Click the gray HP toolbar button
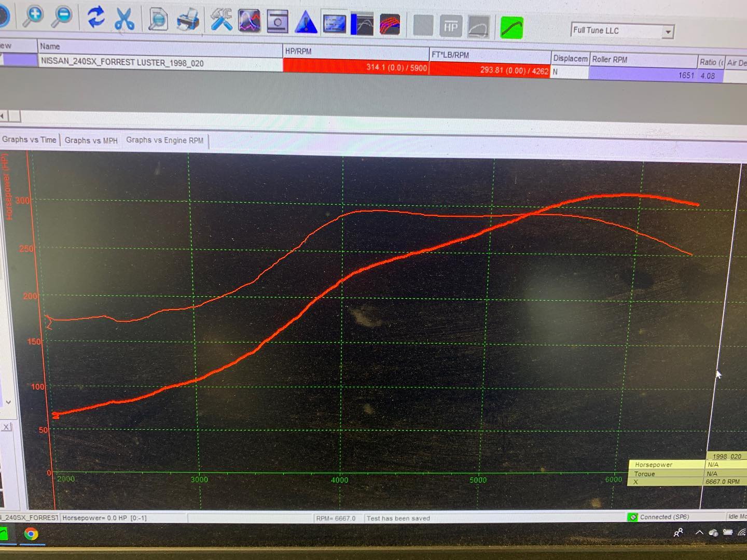This screenshot has width=747, height=560. tap(450, 26)
